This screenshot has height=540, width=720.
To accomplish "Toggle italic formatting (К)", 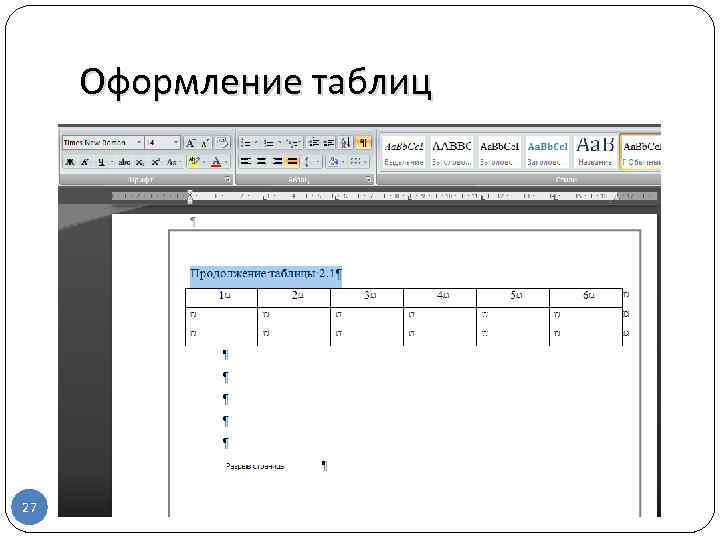I will coord(85,162).
